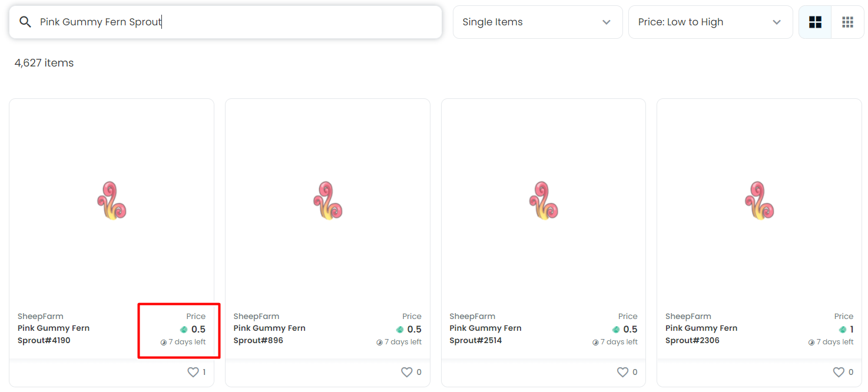
Task: Click the clock icon on Sprout#2306 card
Action: (x=811, y=343)
